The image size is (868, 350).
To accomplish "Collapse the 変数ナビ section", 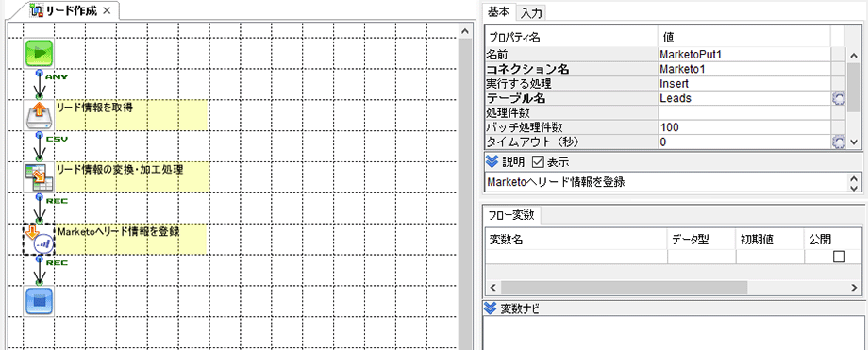I will tap(492, 308).
